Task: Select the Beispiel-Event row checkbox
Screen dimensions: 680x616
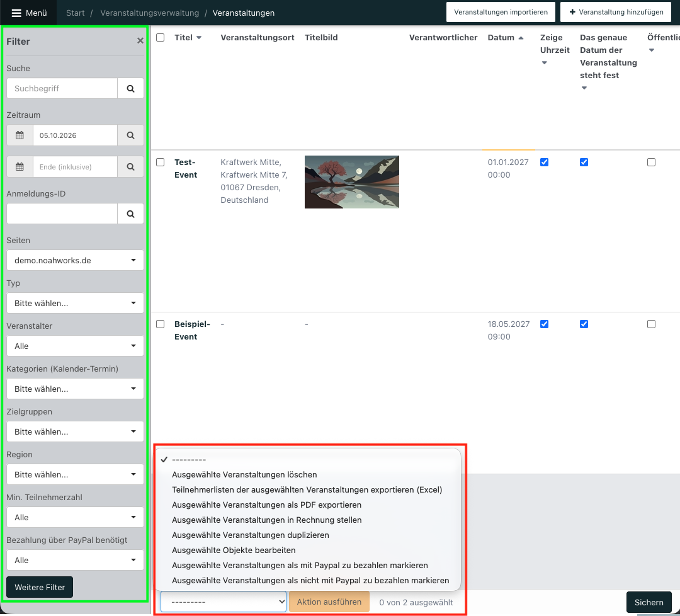Action: point(161,324)
